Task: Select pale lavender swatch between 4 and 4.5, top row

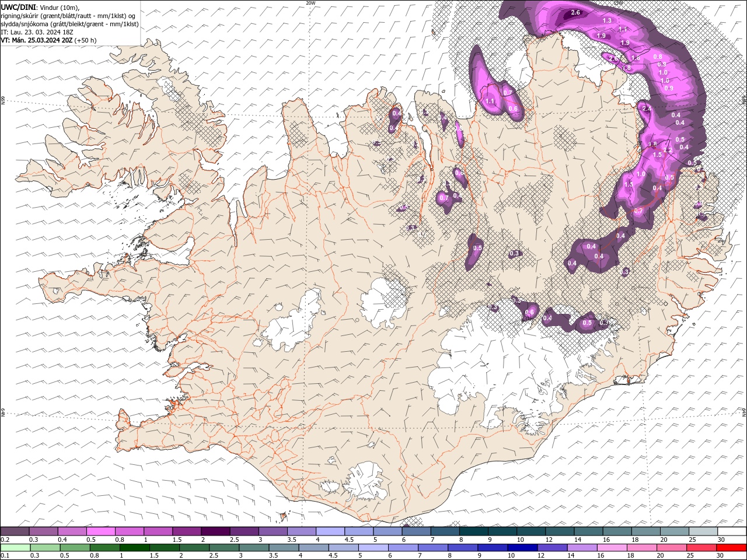Action: tap(329, 531)
